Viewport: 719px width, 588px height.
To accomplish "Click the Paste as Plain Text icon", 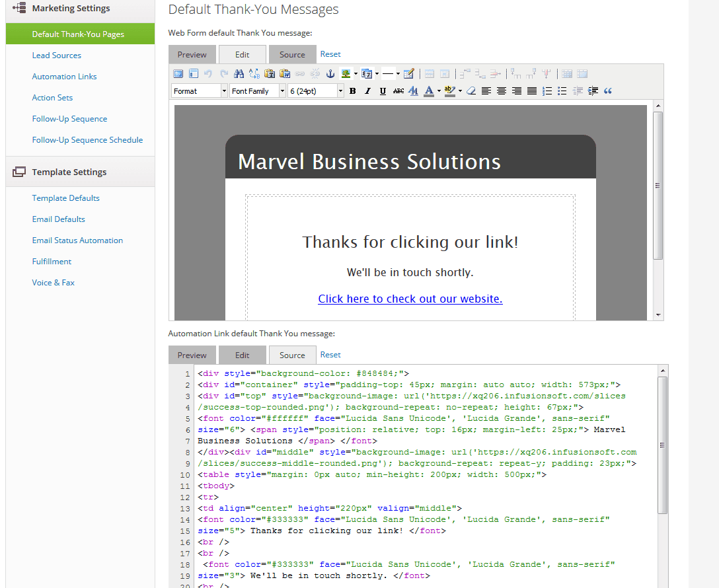I will (270, 74).
